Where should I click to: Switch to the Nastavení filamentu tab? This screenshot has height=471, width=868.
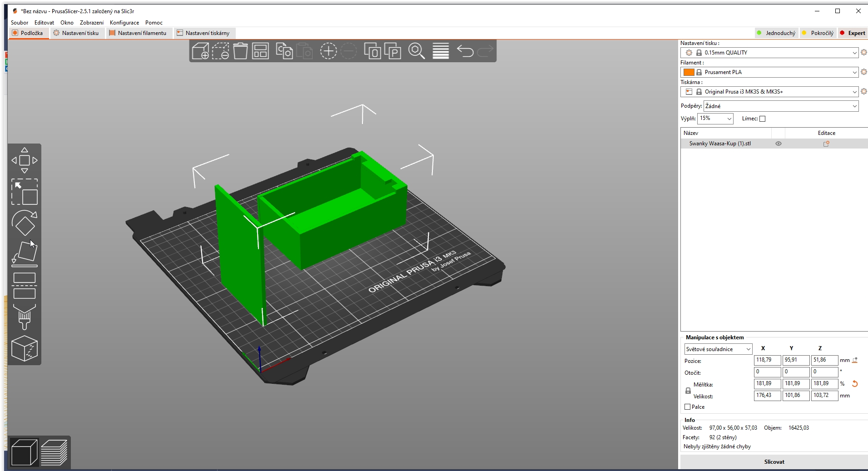tap(138, 33)
